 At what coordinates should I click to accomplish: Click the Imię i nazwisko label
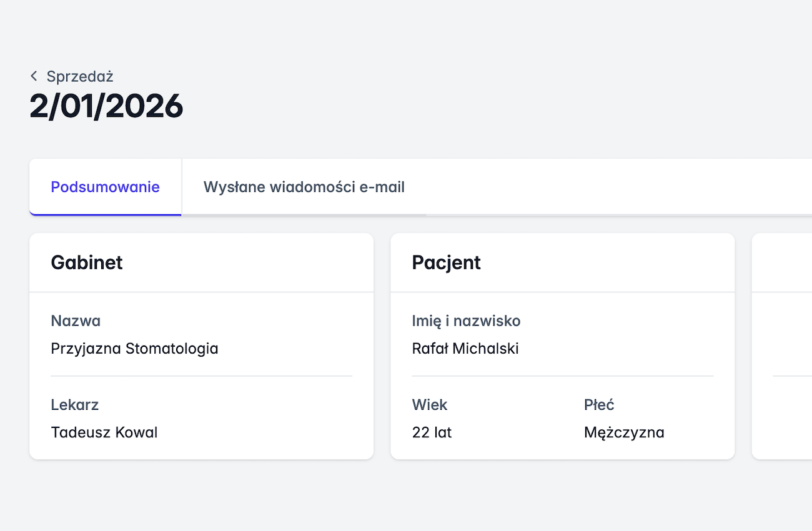point(466,320)
